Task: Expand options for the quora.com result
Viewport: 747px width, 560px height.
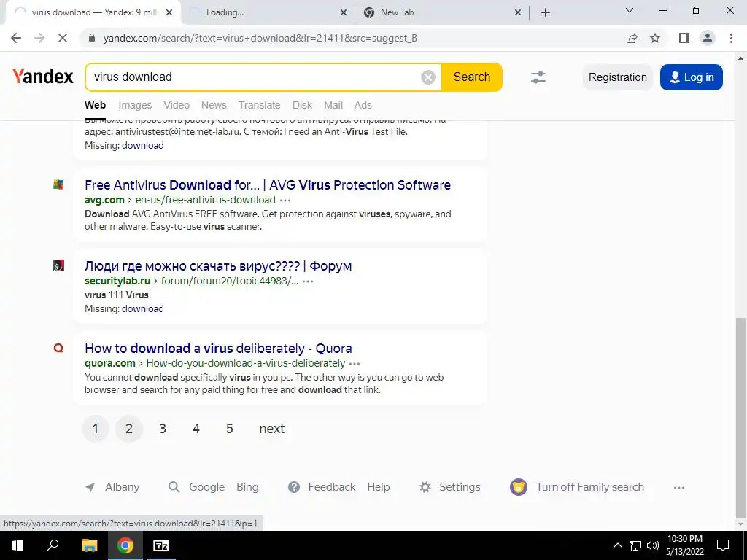Action: point(355,364)
